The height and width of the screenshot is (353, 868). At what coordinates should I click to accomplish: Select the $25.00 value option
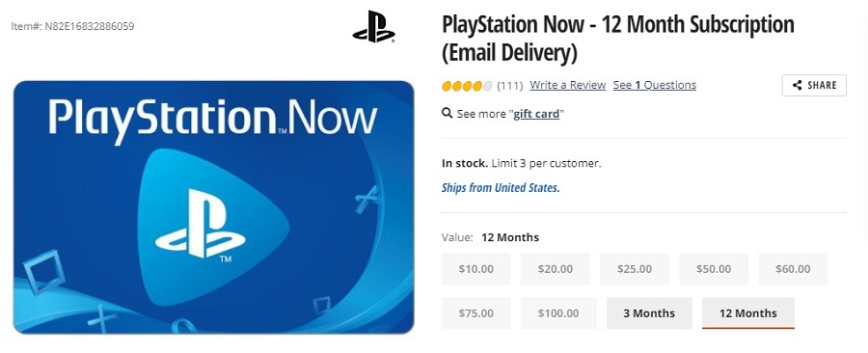pyautogui.click(x=635, y=269)
